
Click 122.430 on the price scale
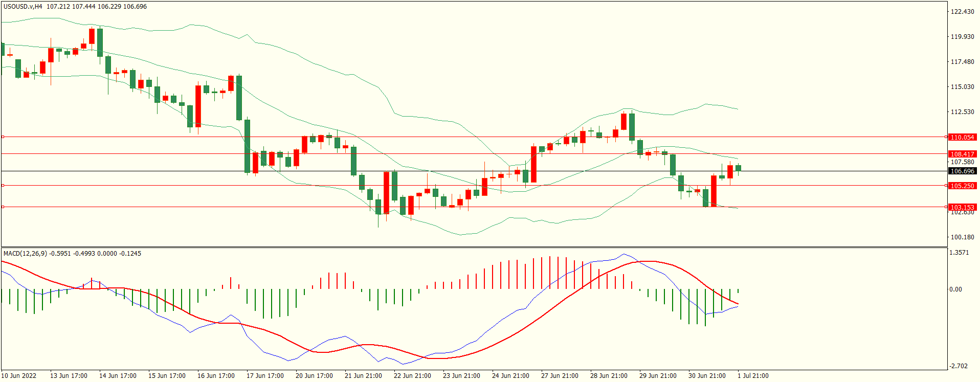click(962, 12)
